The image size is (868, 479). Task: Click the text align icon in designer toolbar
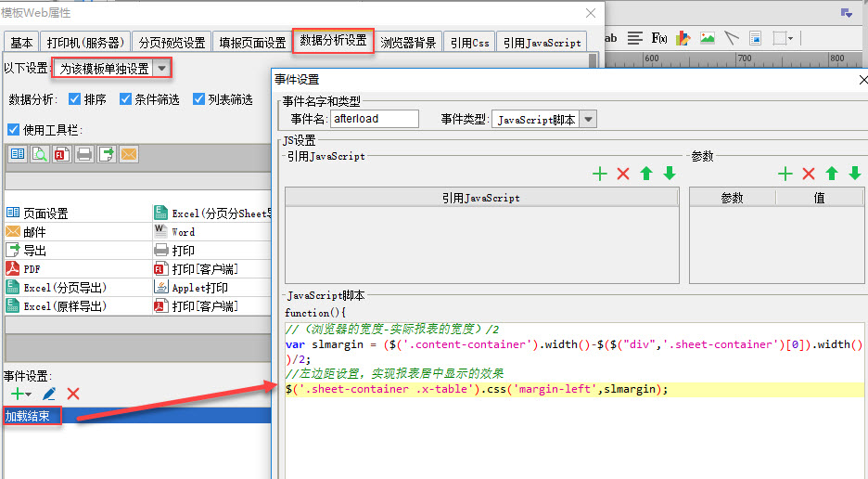(x=635, y=38)
